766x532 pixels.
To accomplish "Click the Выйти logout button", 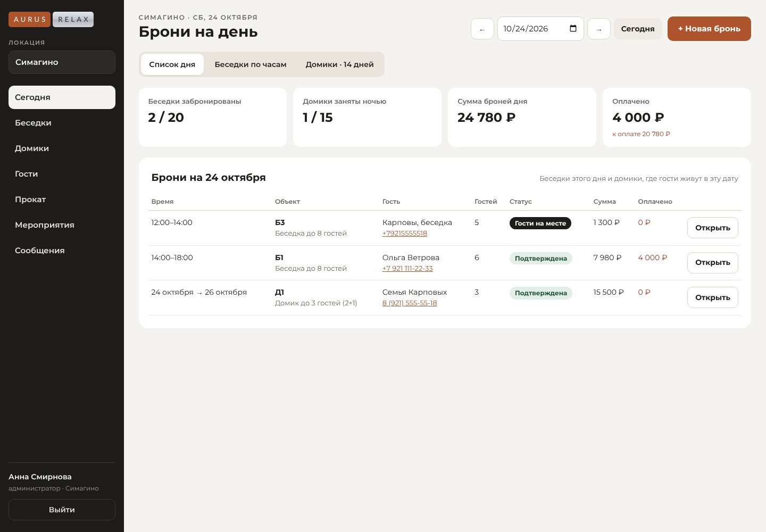I will coord(62,510).
